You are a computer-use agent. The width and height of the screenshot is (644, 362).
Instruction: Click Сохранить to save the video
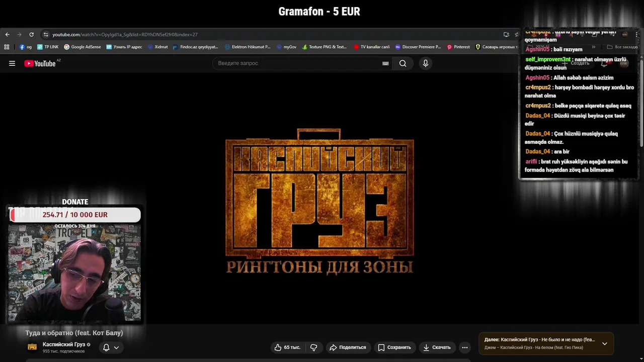[394, 347]
